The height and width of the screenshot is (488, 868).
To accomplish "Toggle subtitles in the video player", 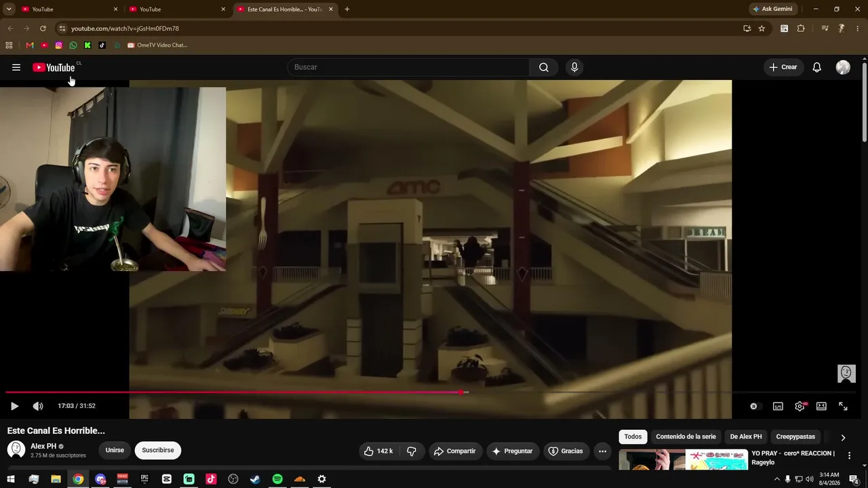I will 778,406.
